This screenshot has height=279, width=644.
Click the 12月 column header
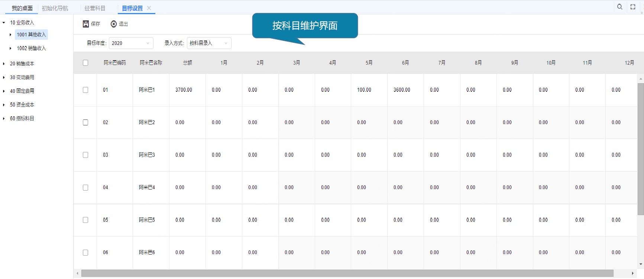click(x=630, y=63)
